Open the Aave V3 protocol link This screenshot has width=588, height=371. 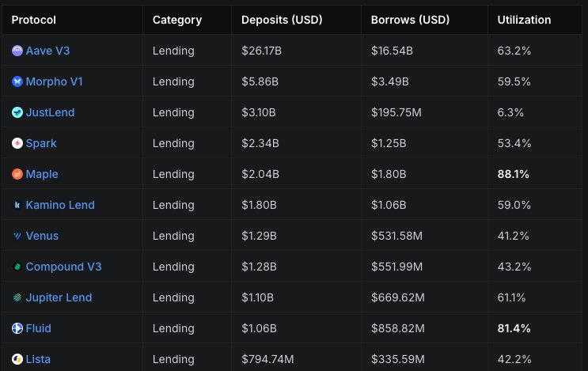click(48, 51)
